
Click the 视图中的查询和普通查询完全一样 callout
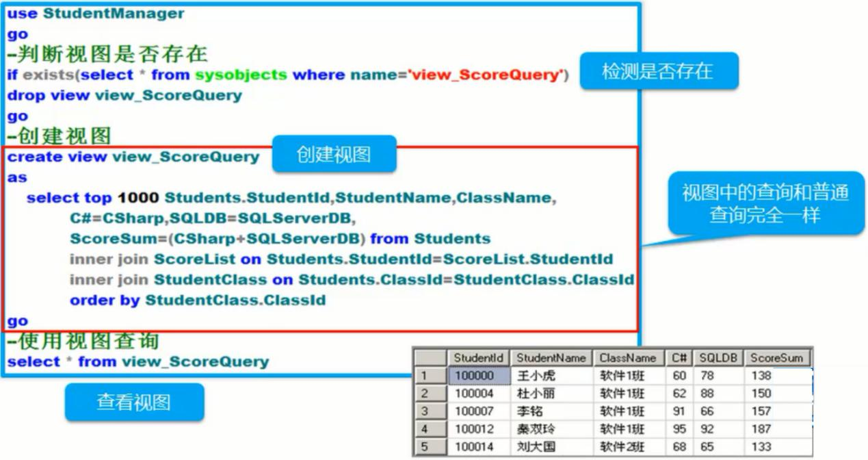(x=765, y=204)
